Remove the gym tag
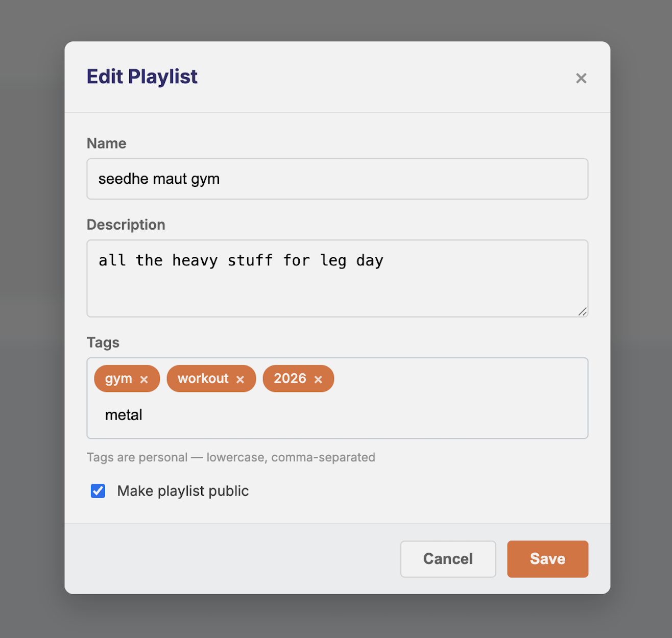672x638 pixels. tap(144, 379)
